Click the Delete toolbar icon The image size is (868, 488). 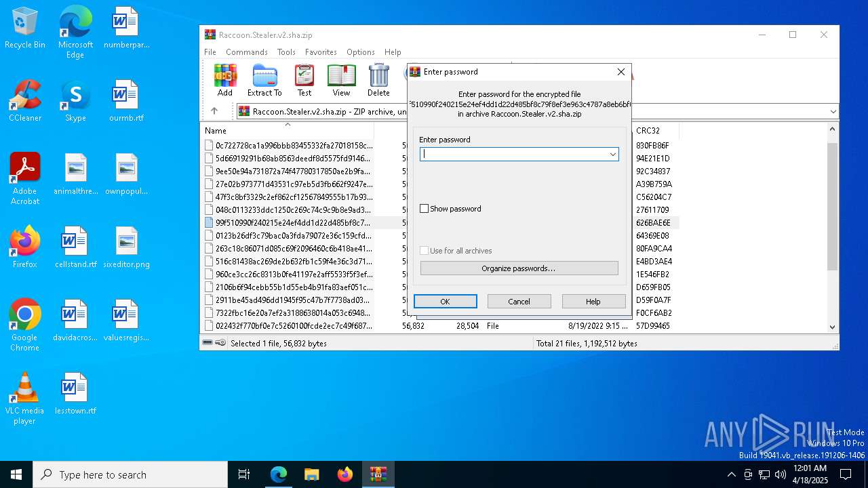pos(378,81)
